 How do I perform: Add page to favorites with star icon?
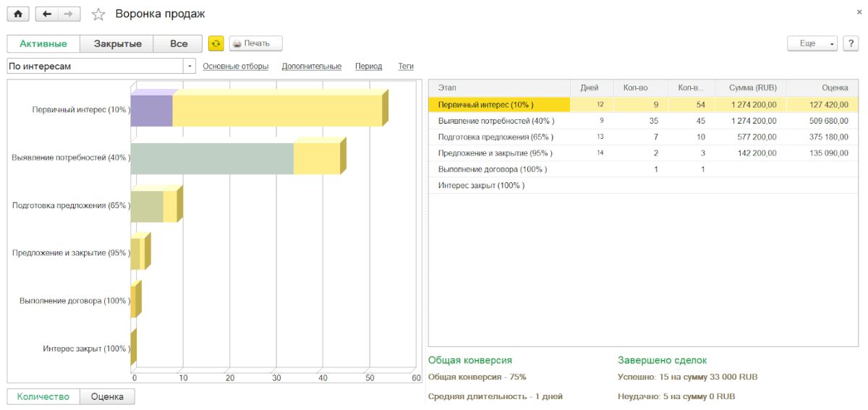[x=98, y=14]
